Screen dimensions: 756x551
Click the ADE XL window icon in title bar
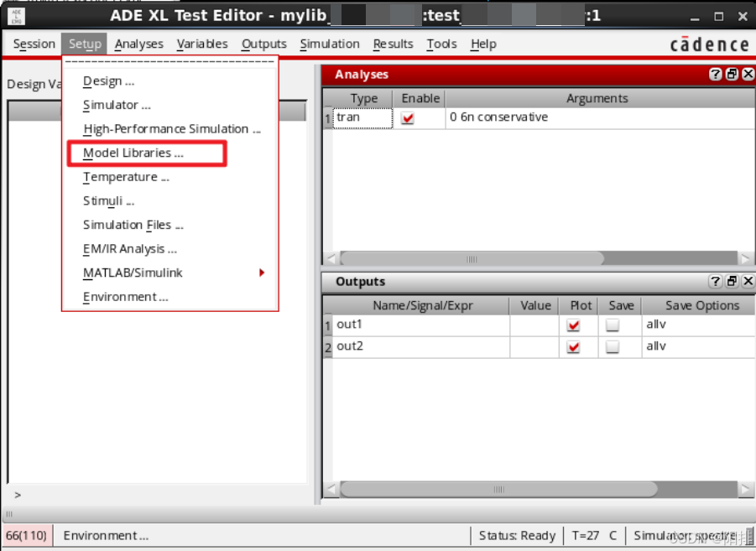click(x=17, y=16)
